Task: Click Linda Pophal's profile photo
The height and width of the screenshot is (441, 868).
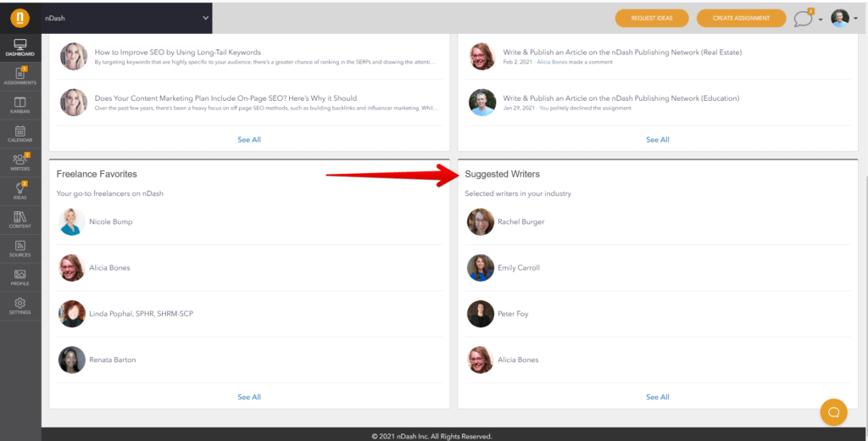Action: (72, 314)
